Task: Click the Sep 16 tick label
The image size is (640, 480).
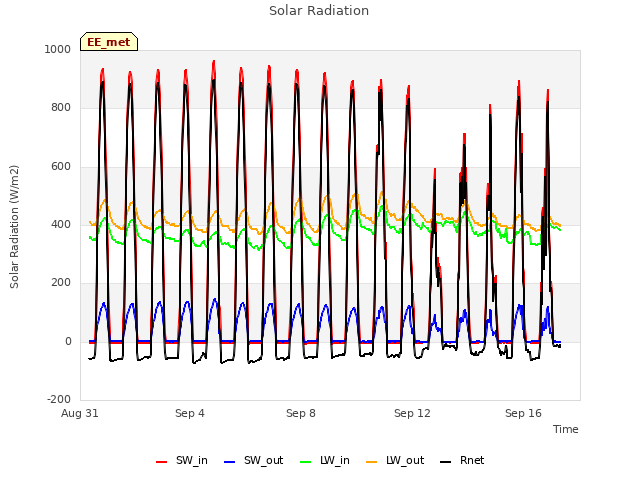Action: click(x=523, y=413)
